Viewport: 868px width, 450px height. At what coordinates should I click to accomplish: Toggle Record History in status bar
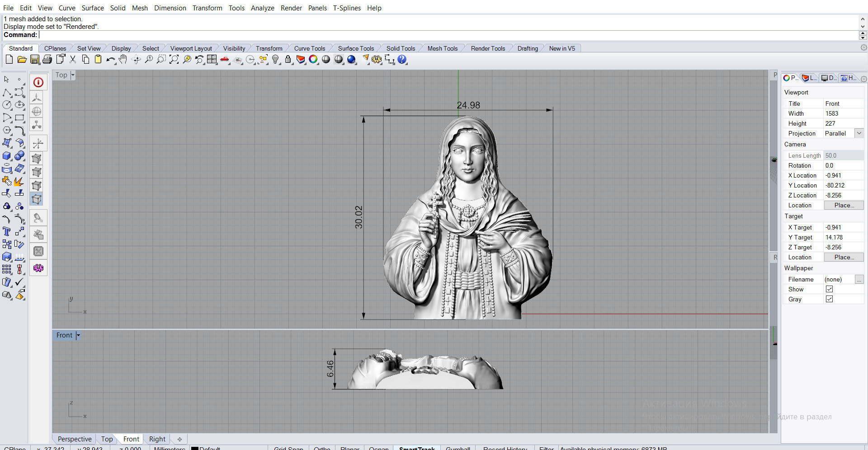coord(505,448)
